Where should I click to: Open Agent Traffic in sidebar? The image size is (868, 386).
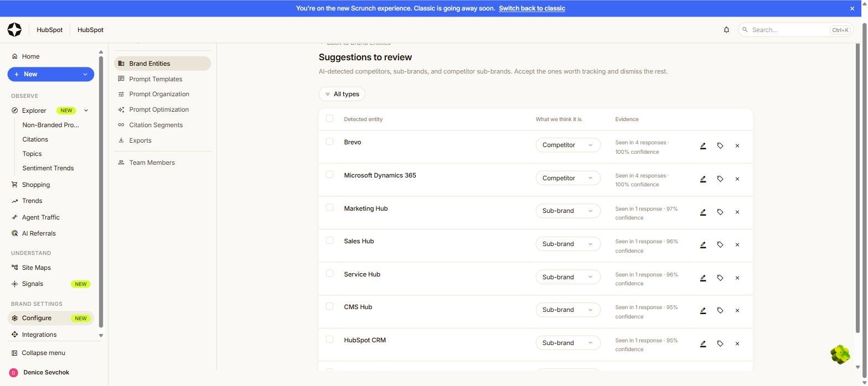(x=51, y=217)
